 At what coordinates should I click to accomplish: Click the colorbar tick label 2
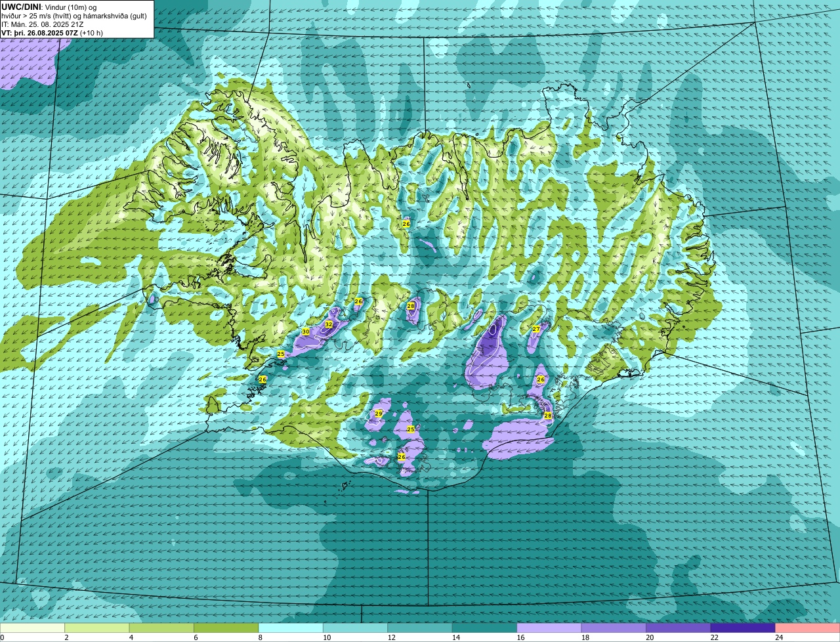point(66,637)
